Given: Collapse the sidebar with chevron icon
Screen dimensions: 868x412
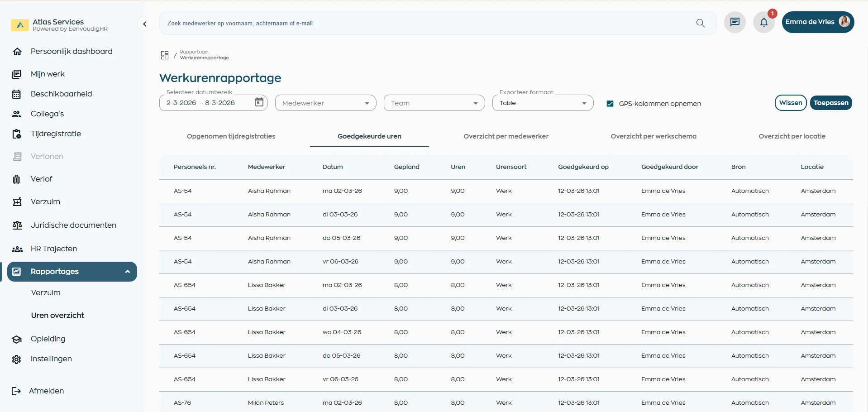Looking at the screenshot, I should (145, 24).
